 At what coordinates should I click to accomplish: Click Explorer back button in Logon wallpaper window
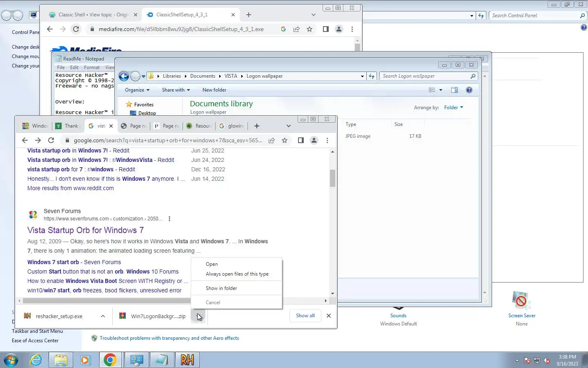tap(124, 76)
